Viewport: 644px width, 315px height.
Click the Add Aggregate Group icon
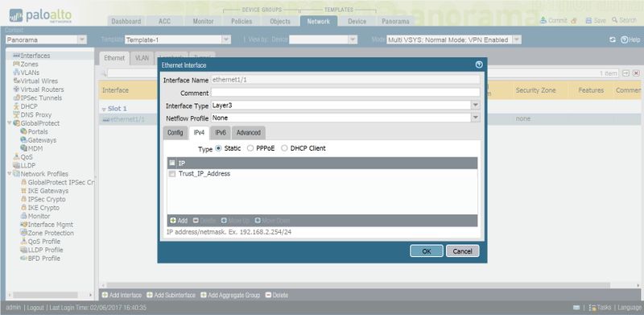click(x=204, y=295)
